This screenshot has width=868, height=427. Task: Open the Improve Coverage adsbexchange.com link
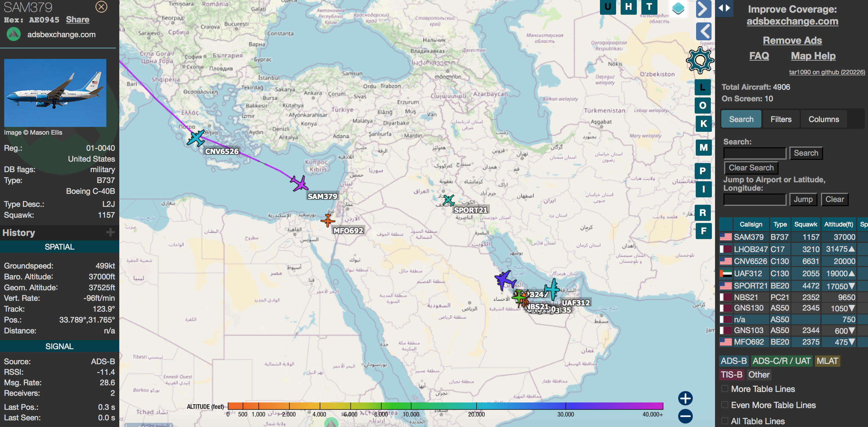tap(792, 21)
